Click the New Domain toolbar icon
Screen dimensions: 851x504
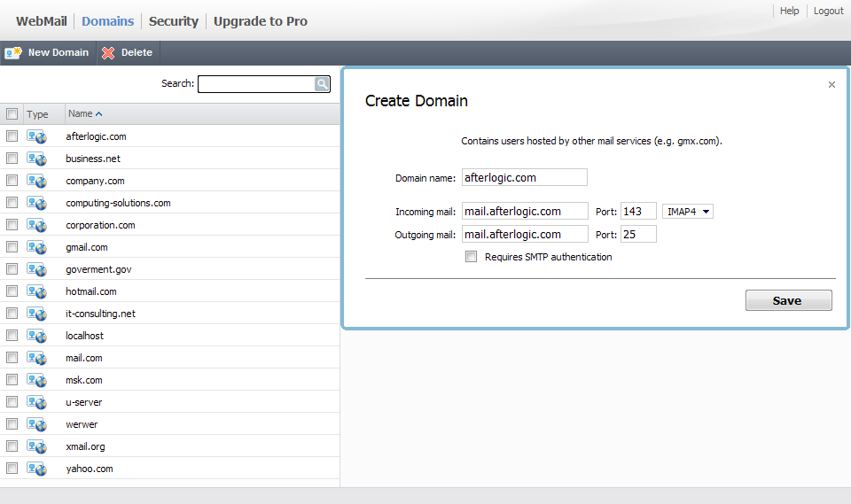[x=12, y=53]
